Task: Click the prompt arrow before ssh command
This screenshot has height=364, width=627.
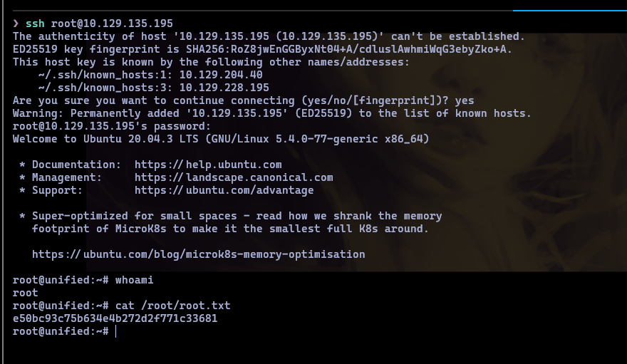Action: 16,24
